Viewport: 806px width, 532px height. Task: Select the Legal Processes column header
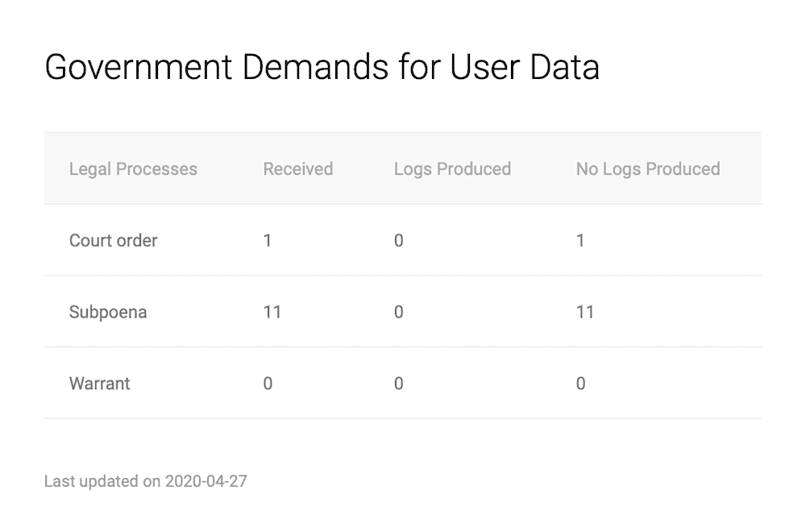click(x=133, y=169)
